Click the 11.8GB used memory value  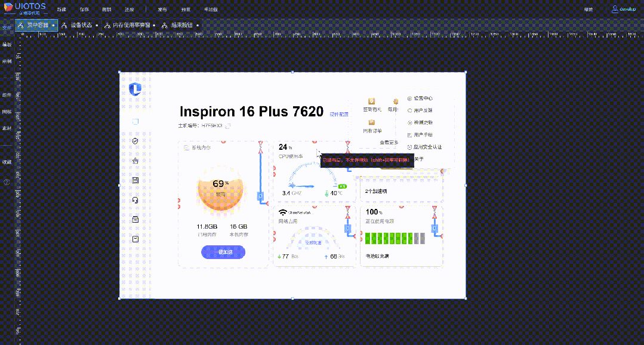(x=207, y=227)
